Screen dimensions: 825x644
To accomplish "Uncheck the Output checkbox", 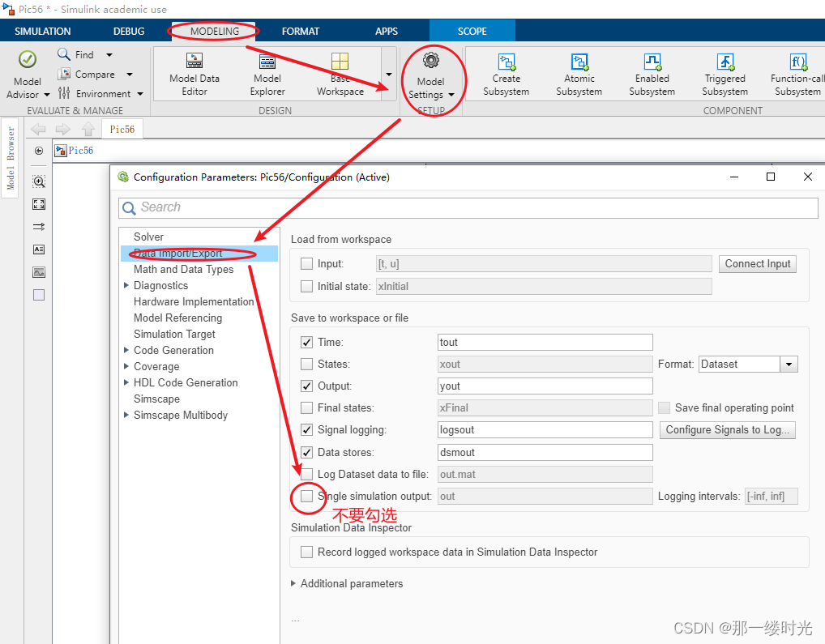I will click(306, 386).
